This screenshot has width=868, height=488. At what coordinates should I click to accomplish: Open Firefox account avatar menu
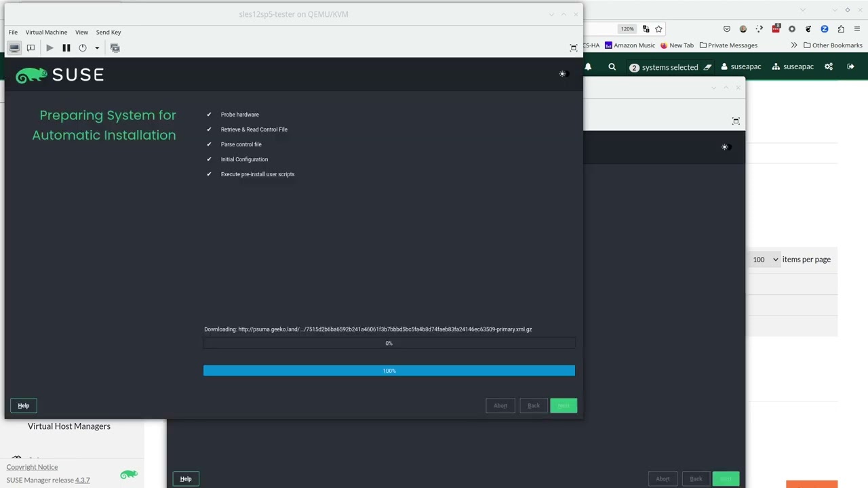[x=743, y=29]
